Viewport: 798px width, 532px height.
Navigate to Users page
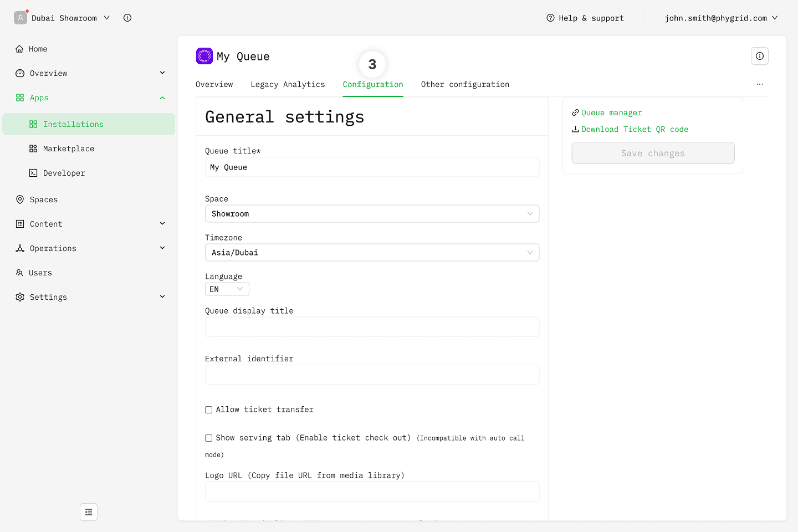40,273
